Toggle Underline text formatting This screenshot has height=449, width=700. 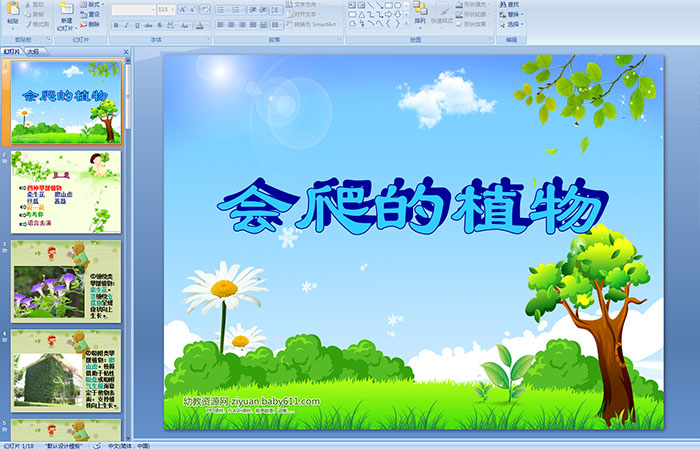click(x=138, y=25)
